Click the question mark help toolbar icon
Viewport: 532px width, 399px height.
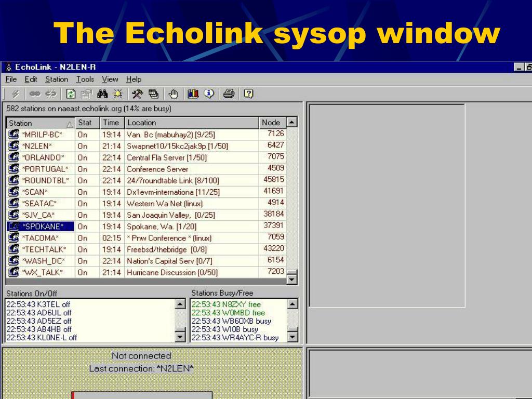(248, 94)
